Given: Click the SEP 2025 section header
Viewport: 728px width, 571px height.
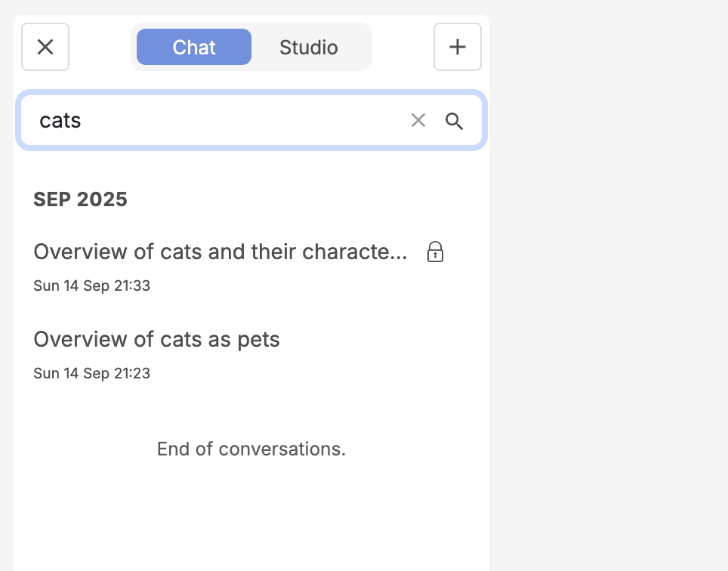Looking at the screenshot, I should (x=80, y=199).
